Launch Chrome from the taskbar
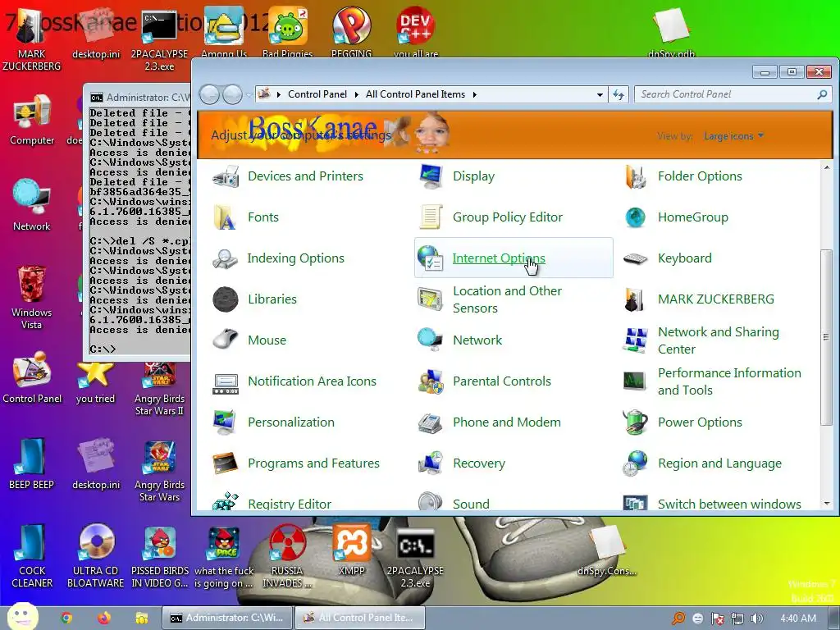 click(66, 618)
